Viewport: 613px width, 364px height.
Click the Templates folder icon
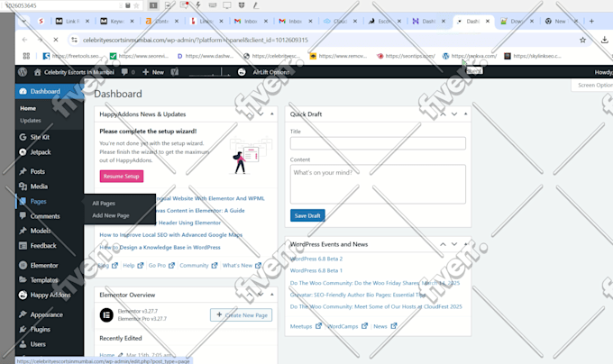pyautogui.click(x=23, y=279)
